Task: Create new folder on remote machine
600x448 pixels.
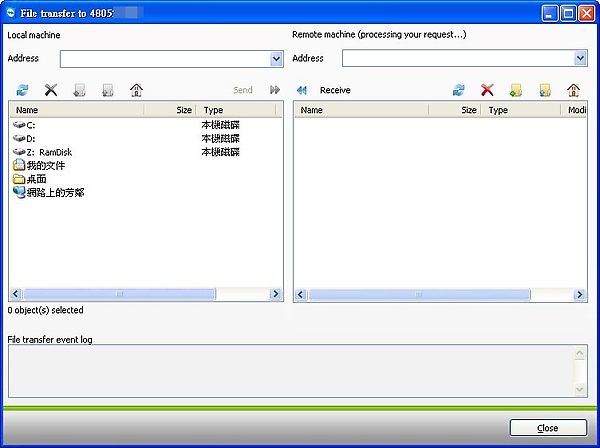Action: 516,90
